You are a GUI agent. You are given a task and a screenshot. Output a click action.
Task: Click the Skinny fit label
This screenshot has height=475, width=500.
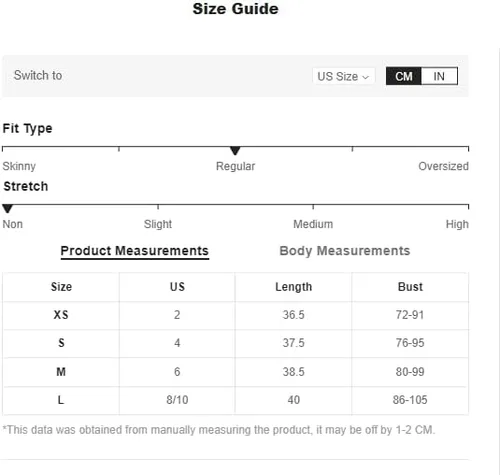pos(19,166)
